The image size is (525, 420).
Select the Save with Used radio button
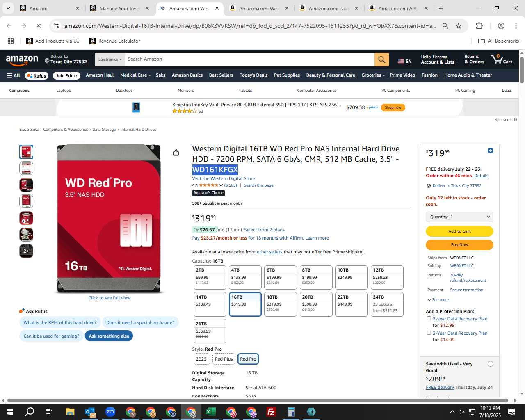pos(491,364)
